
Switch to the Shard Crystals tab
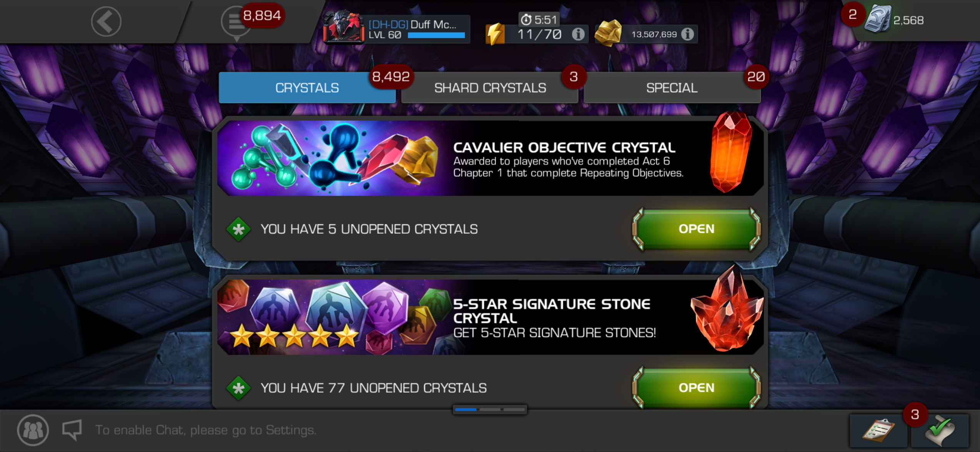[x=490, y=88]
